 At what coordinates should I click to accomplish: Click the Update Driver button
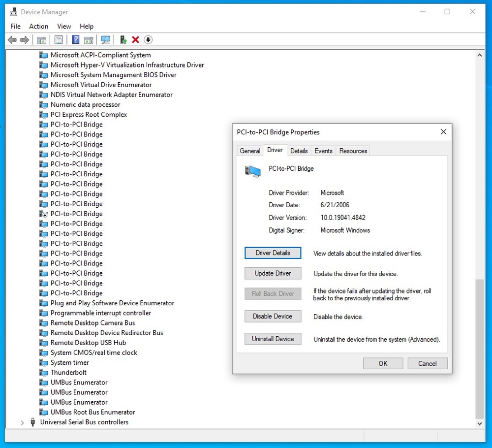273,273
